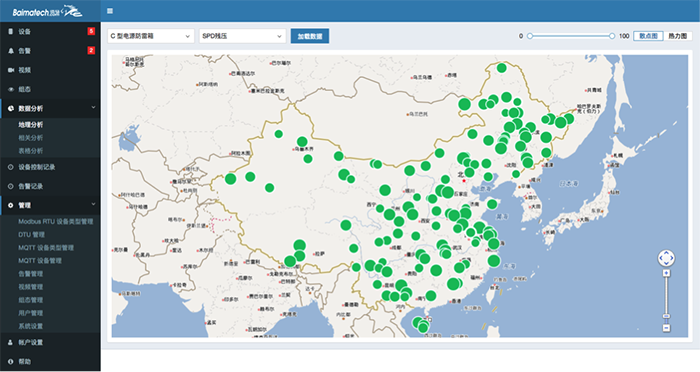Click the eye icon next to 组态
This screenshot has width=700, height=372.
[x=11, y=89]
